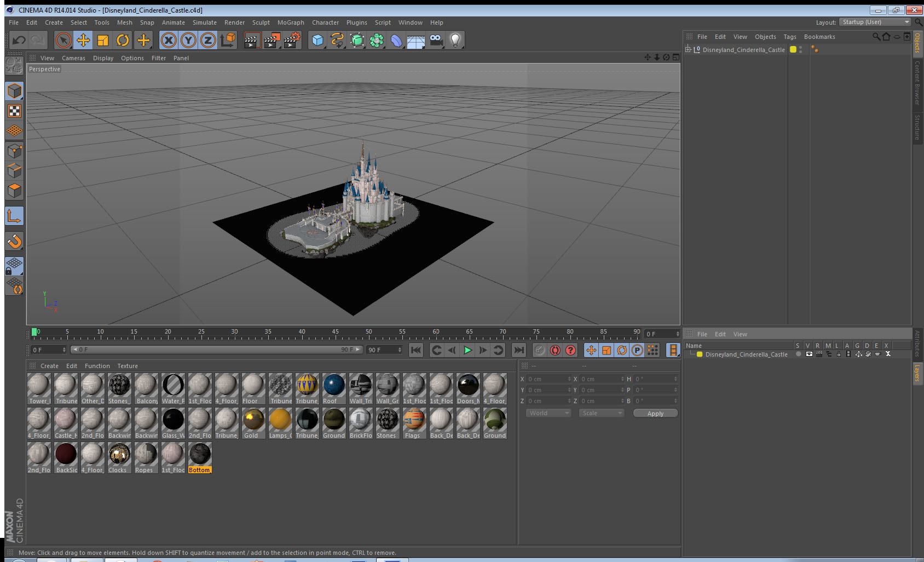Toggle Point Level Animation recording
Screen dimensions: 924x562
pos(652,350)
